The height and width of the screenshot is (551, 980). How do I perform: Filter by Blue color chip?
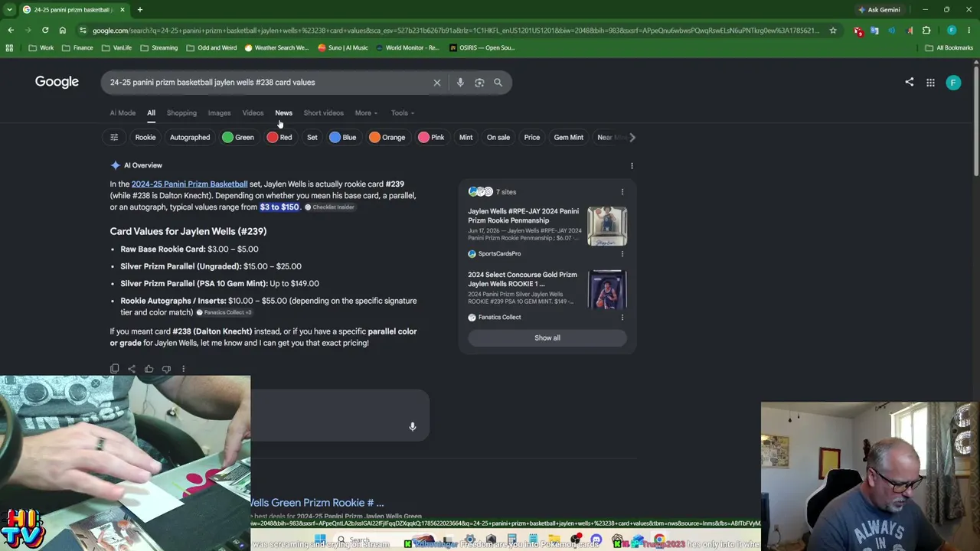click(343, 138)
